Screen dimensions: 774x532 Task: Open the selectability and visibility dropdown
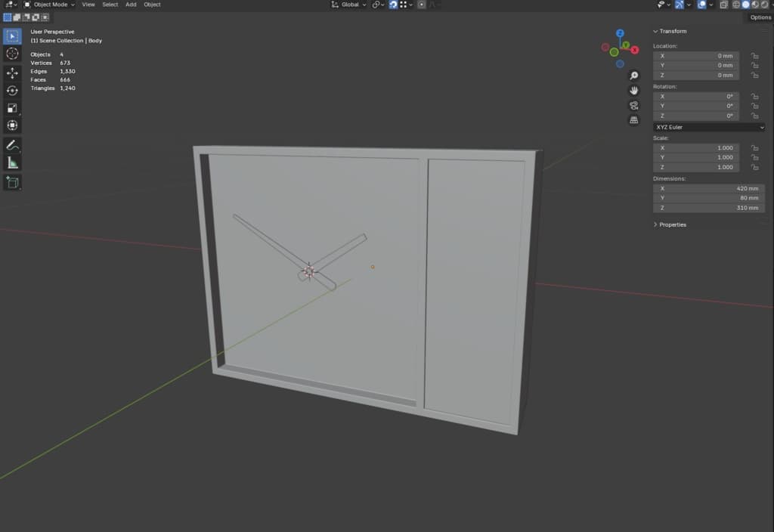664,5
